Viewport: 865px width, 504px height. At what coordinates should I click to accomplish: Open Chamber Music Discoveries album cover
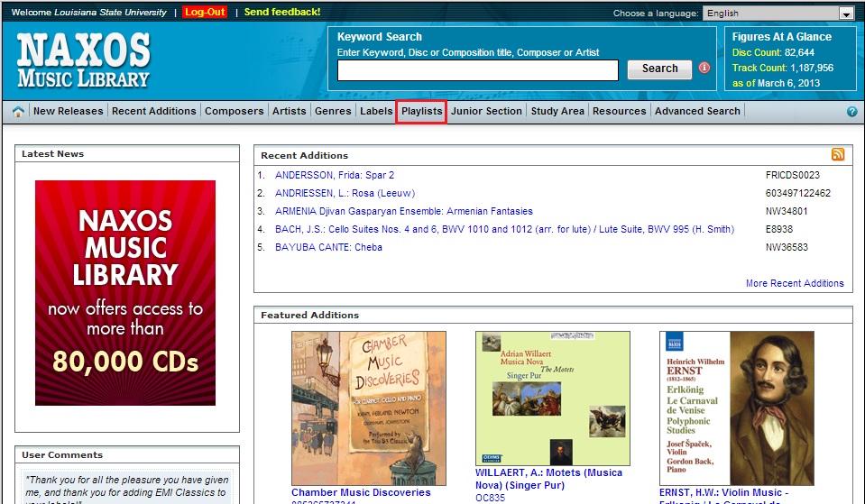(x=369, y=408)
